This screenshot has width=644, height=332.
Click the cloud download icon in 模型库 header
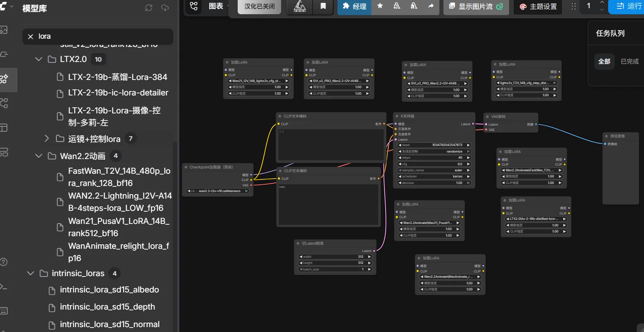click(x=165, y=8)
